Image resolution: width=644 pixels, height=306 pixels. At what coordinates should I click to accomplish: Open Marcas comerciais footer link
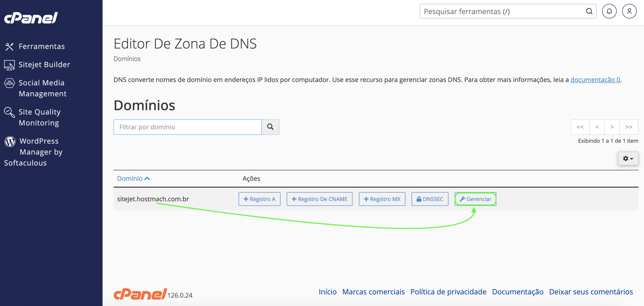pyautogui.click(x=373, y=292)
